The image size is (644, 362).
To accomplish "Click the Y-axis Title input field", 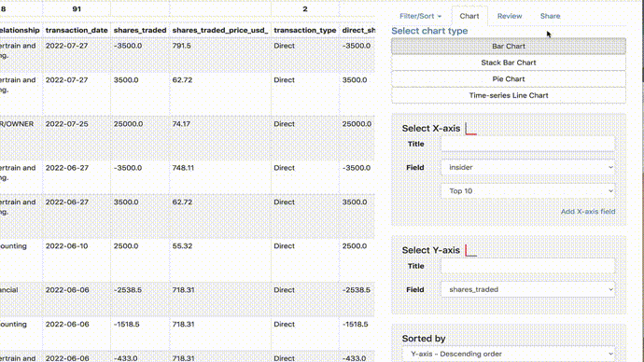I will (527, 266).
